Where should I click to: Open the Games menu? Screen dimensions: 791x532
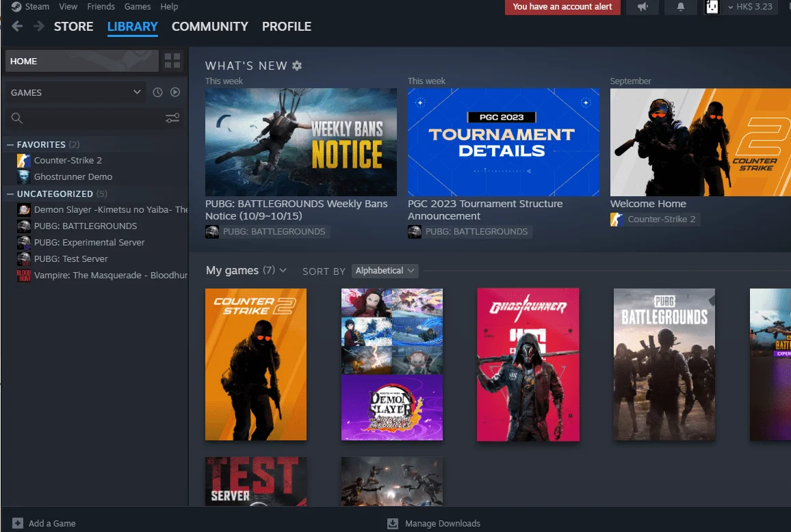(x=138, y=7)
